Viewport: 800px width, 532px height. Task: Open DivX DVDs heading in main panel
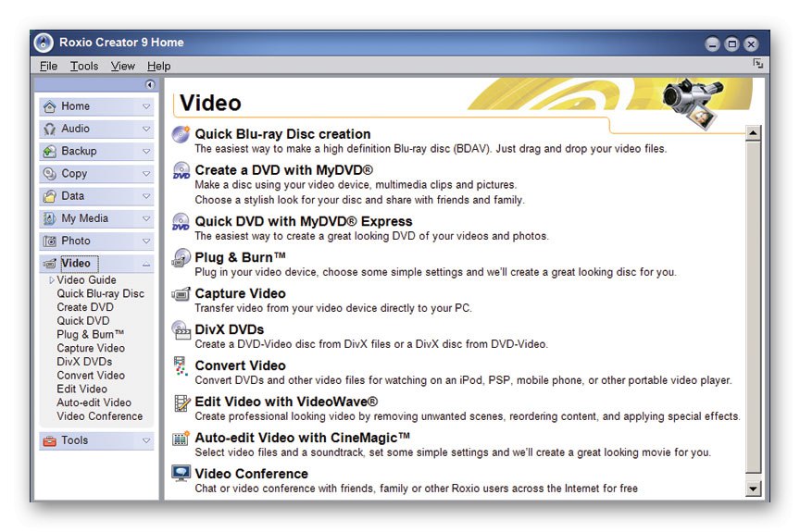click(229, 329)
